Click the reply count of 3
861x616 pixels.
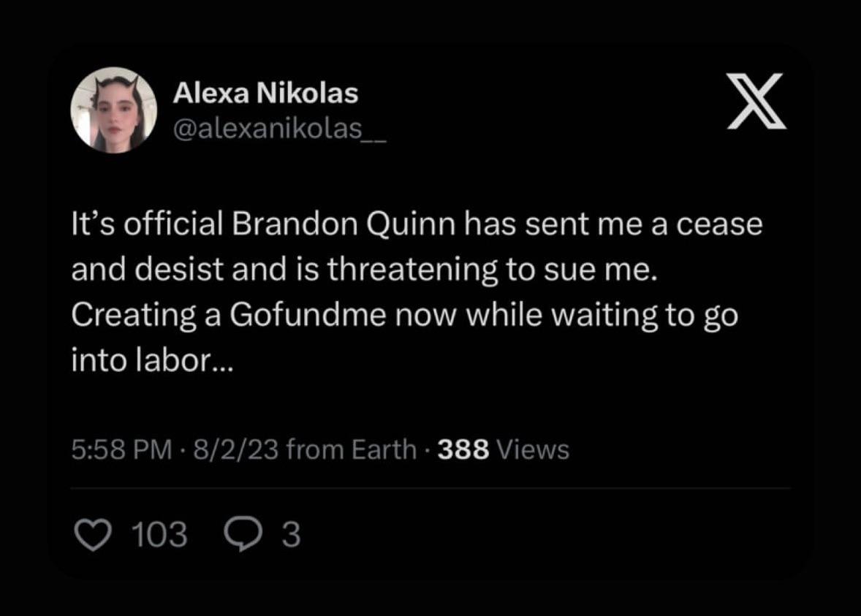coord(290,535)
